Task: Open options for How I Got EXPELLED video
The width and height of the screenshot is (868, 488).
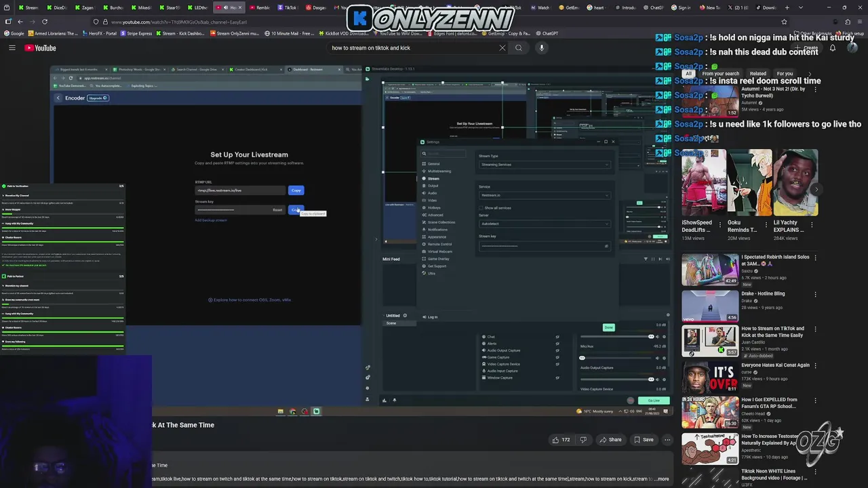Action: click(x=815, y=400)
